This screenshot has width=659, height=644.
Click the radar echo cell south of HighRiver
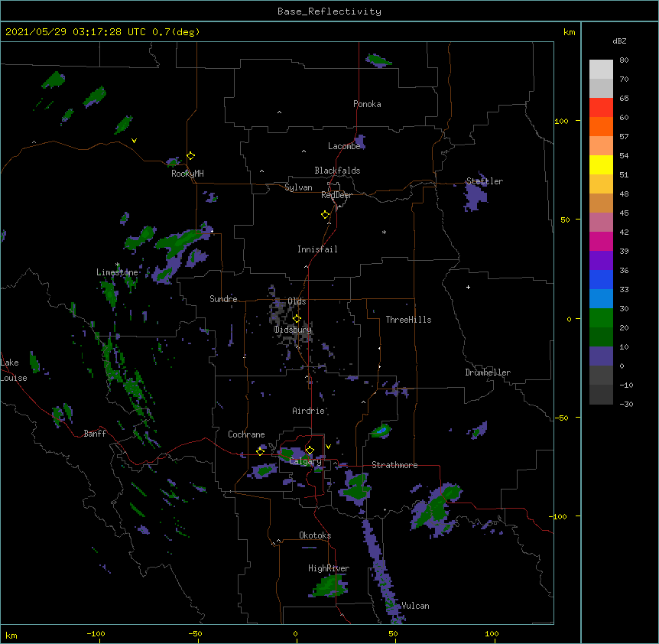click(x=330, y=586)
